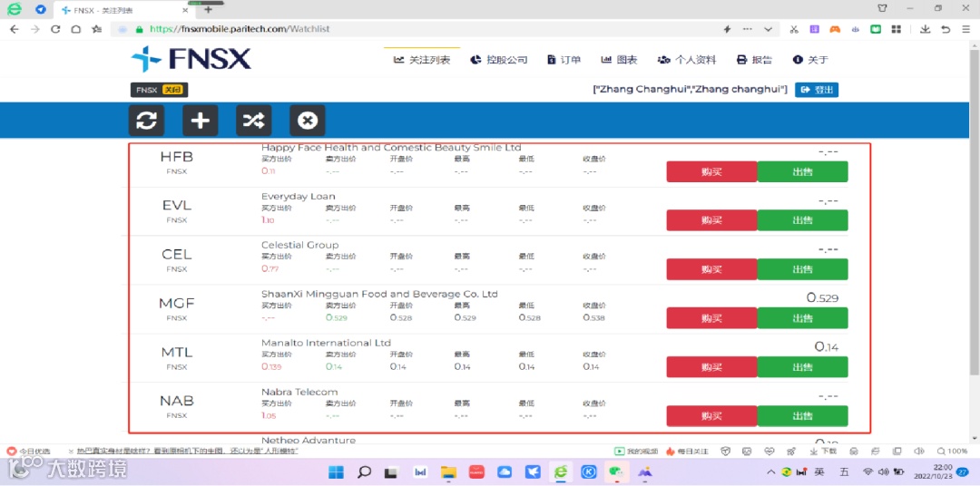This screenshot has width=980, height=486.
Task: Click the URL address bar
Action: pos(413,29)
